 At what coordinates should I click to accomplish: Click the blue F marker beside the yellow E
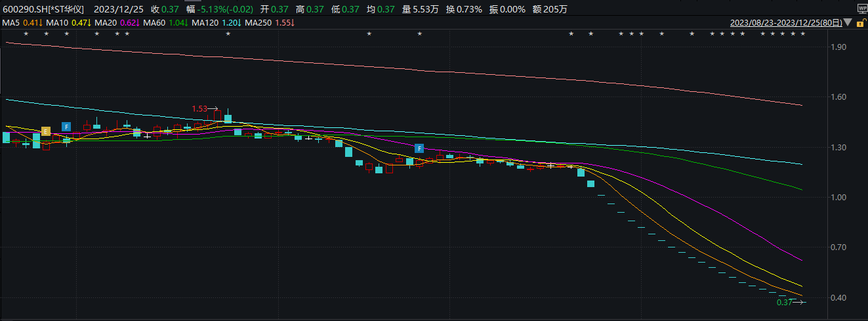point(66,126)
